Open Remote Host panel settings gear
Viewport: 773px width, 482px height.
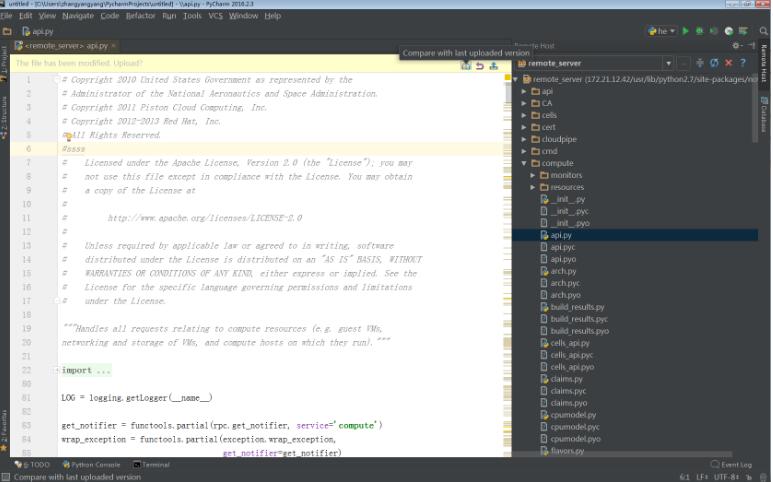(x=737, y=45)
